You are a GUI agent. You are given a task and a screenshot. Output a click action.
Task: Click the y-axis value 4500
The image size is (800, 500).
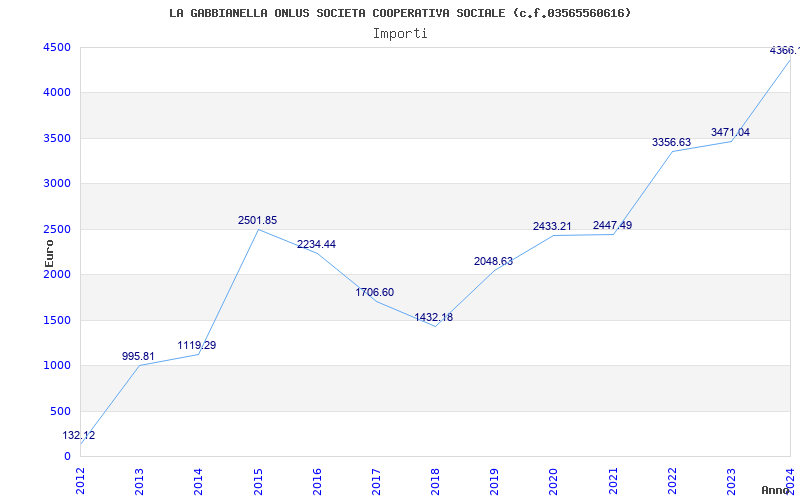point(57,47)
